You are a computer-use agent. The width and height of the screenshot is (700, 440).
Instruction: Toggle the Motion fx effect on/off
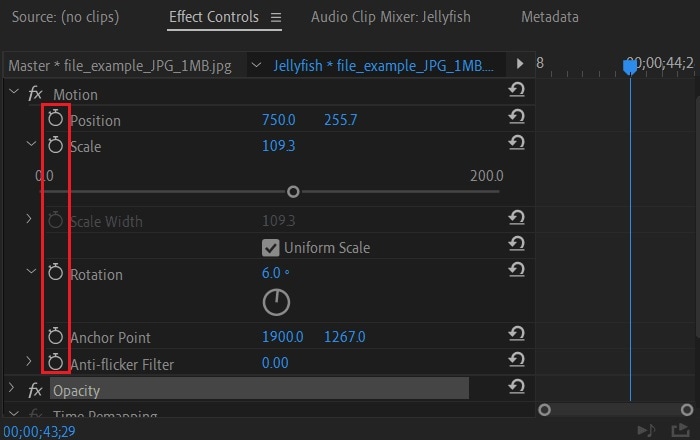tap(35, 94)
